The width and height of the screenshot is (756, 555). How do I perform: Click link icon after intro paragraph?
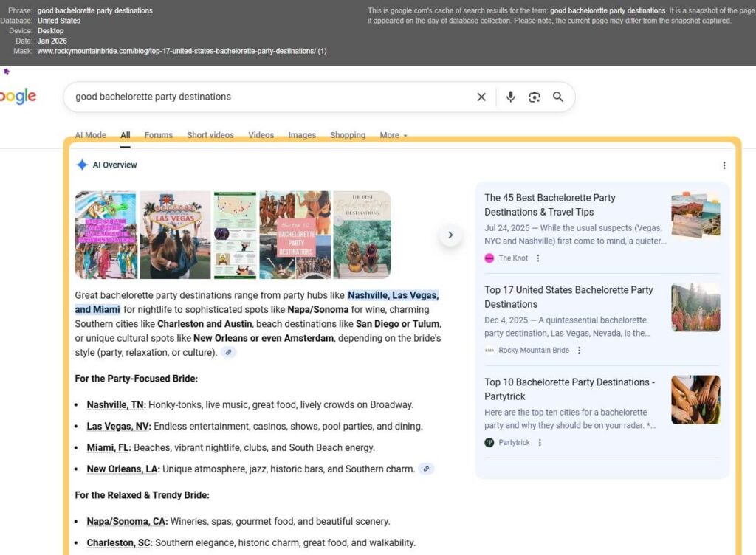pyautogui.click(x=229, y=353)
